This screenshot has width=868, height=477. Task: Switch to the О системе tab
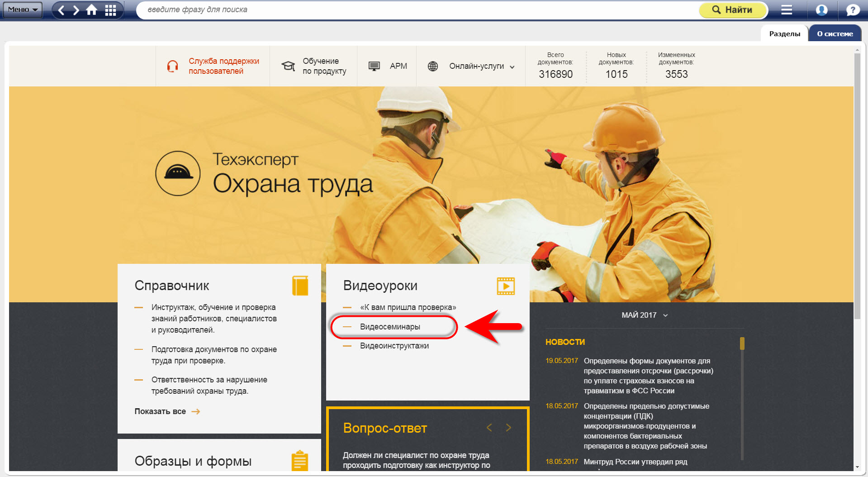coord(835,33)
